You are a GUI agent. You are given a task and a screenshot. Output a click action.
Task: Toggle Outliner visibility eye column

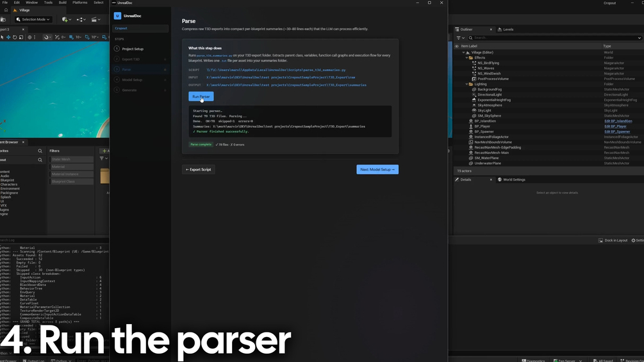pos(457,46)
